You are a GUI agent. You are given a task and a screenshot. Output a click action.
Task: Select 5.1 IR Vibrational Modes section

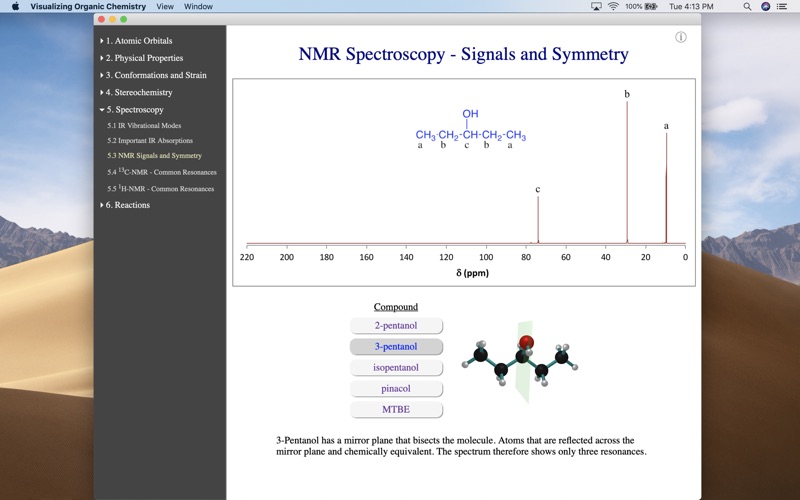click(x=144, y=126)
